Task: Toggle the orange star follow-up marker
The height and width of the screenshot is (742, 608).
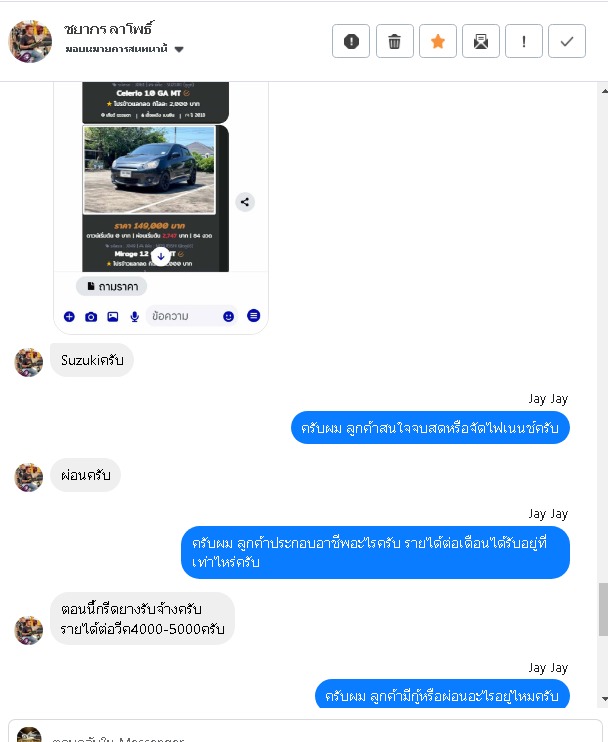Action: pos(438,41)
